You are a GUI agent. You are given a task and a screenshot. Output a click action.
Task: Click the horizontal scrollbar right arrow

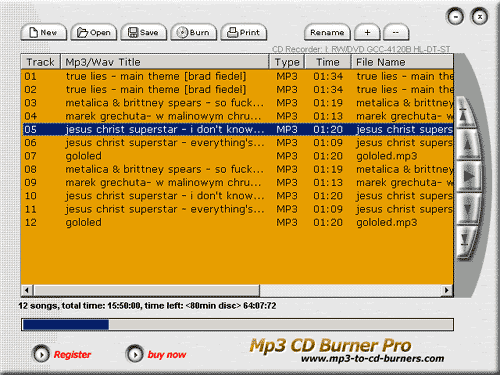[447, 290]
